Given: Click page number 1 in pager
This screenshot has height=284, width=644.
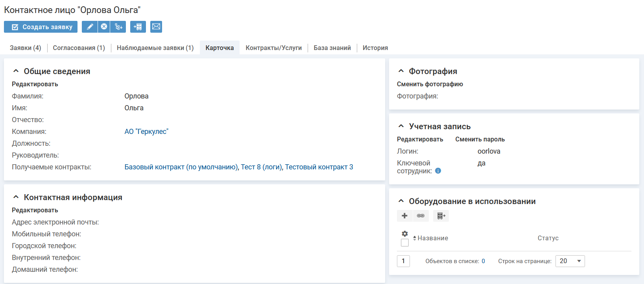Looking at the screenshot, I should 403,261.
